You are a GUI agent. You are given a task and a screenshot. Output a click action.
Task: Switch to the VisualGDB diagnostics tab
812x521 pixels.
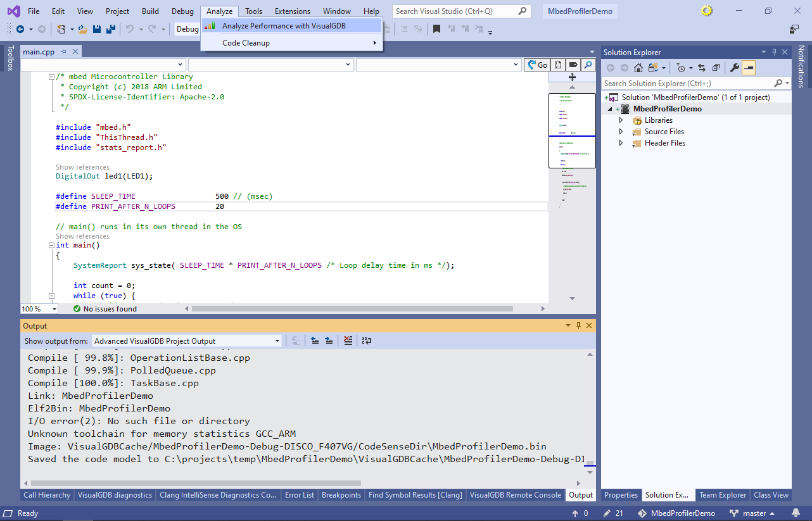coord(115,495)
